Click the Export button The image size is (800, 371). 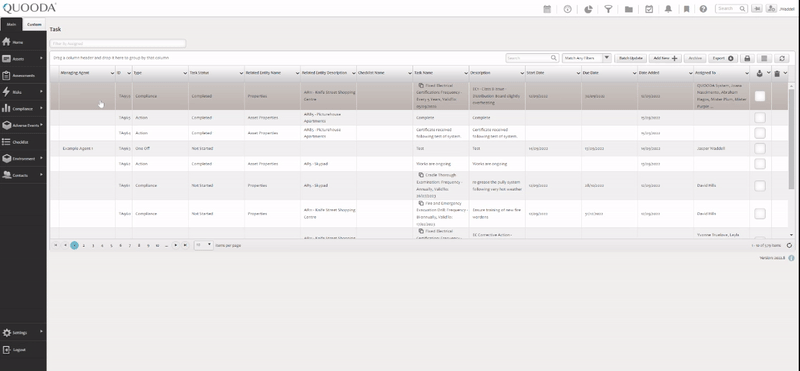722,58
